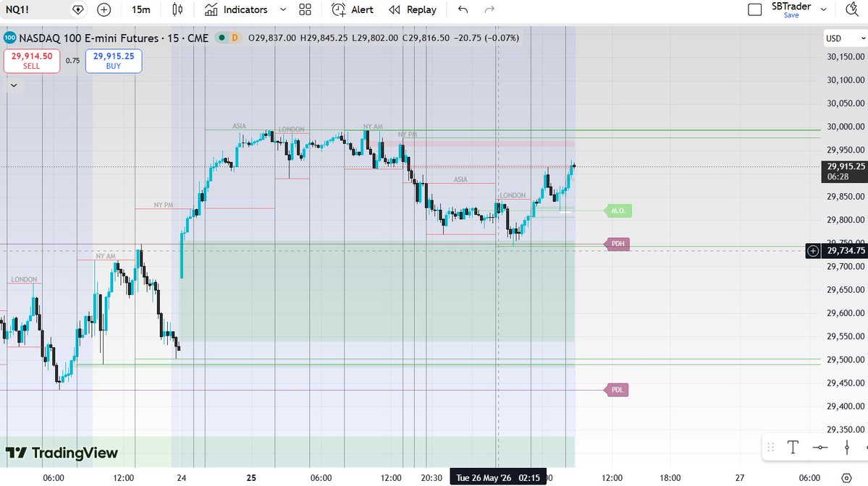
Task: Open the Indicators dialog
Action: [236, 9]
